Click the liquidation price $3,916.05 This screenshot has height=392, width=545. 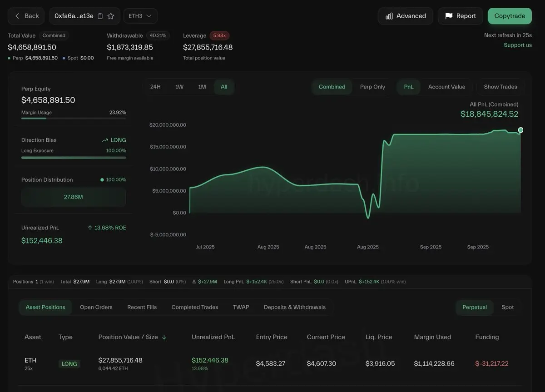click(x=380, y=363)
